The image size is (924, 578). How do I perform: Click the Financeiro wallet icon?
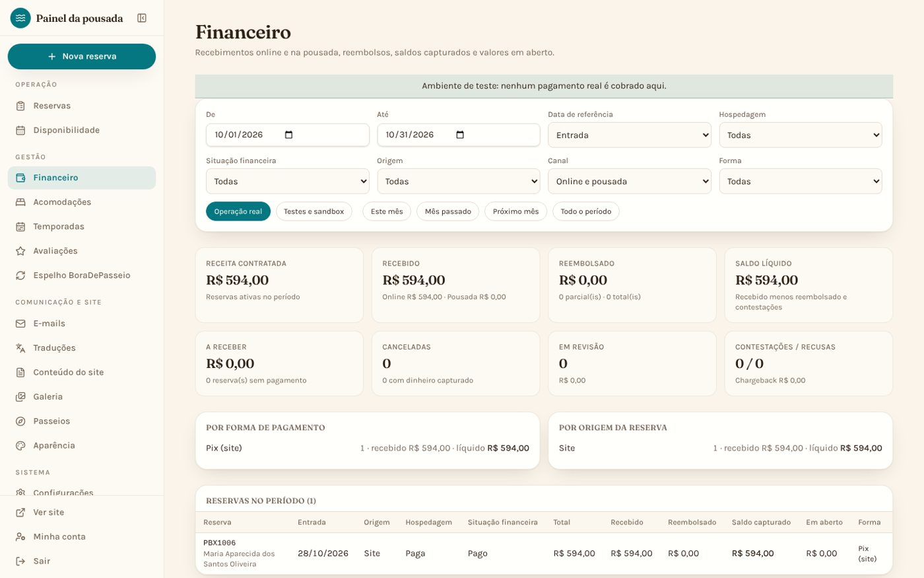(x=20, y=178)
